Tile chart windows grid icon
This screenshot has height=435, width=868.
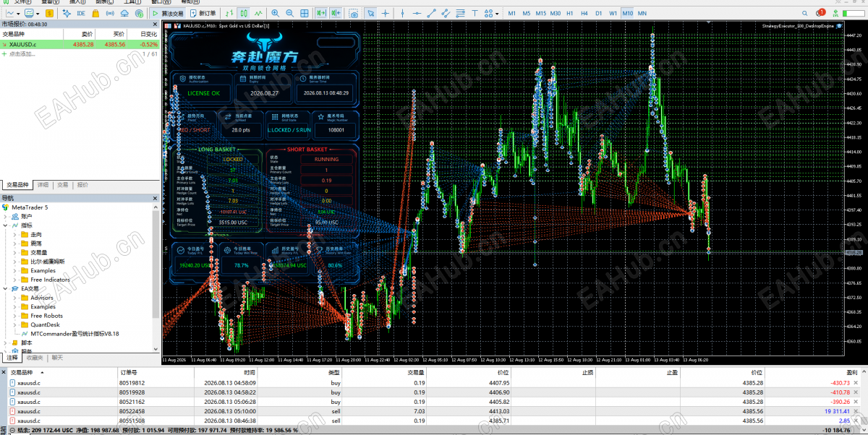click(305, 13)
